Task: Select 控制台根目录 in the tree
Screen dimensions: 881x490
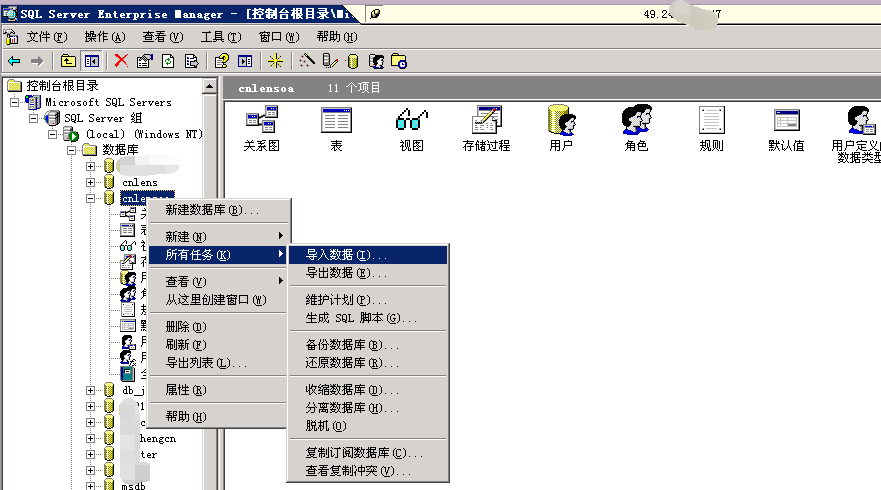Action: (62, 86)
